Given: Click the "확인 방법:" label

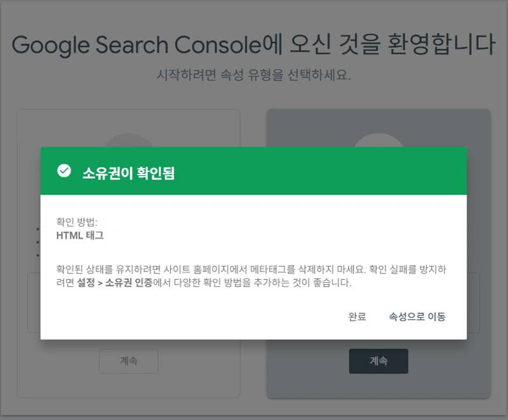Looking at the screenshot, I should coord(77,221).
